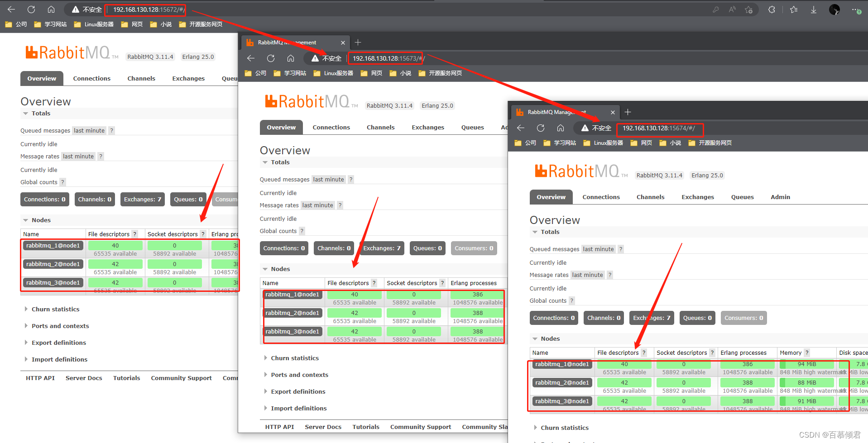This screenshot has width=868, height=443.
Task: Open a new tab in the 15673 window
Action: (358, 42)
